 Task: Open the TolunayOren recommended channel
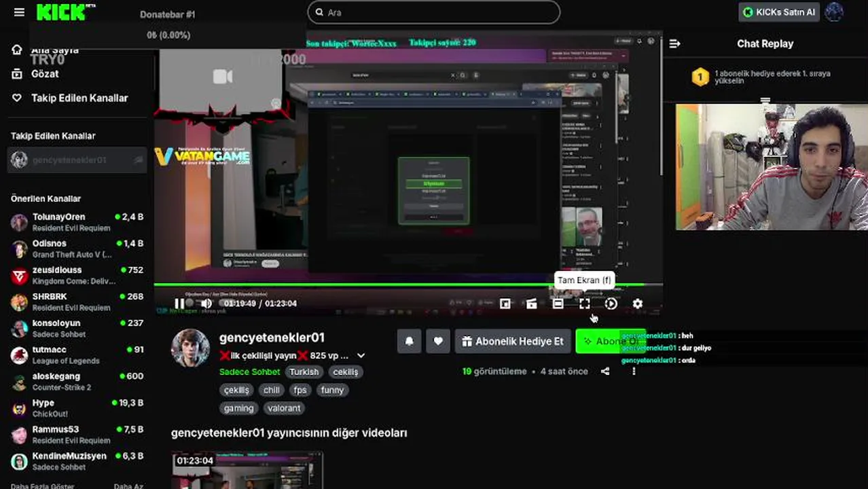(x=77, y=222)
